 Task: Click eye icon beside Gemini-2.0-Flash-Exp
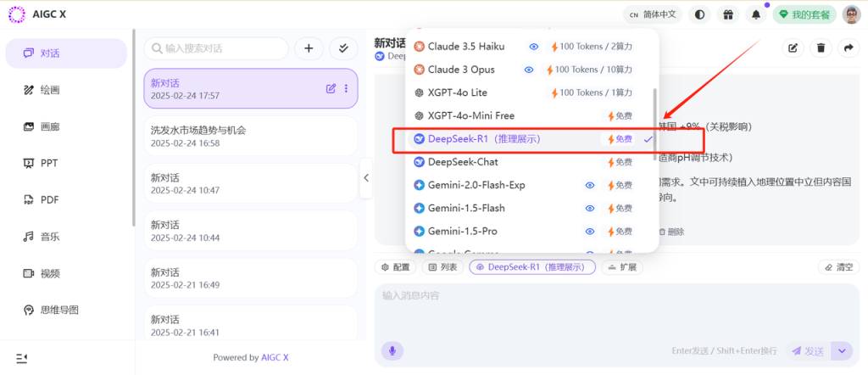[590, 186]
